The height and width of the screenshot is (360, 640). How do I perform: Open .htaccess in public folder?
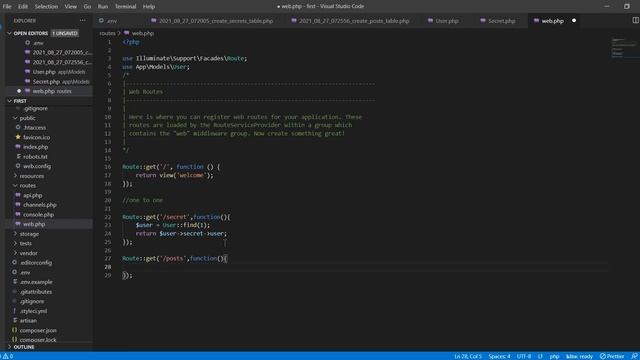(34, 128)
